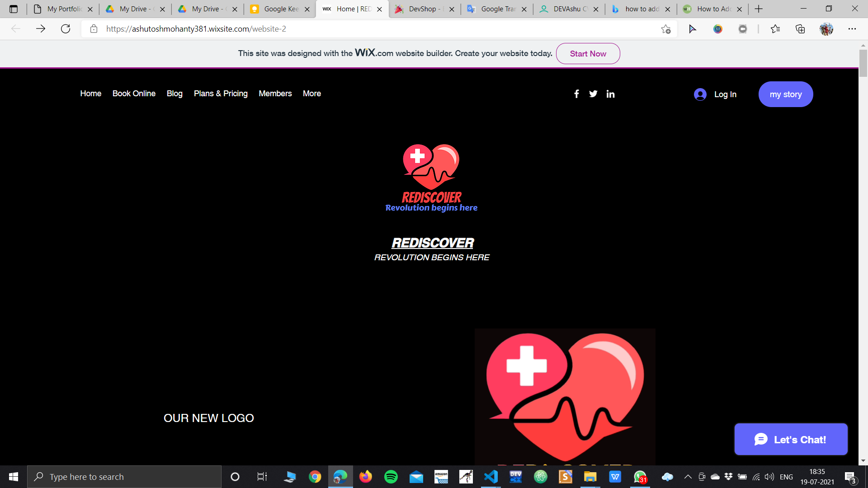
Task: Click the browser refresh icon
Action: click(66, 29)
